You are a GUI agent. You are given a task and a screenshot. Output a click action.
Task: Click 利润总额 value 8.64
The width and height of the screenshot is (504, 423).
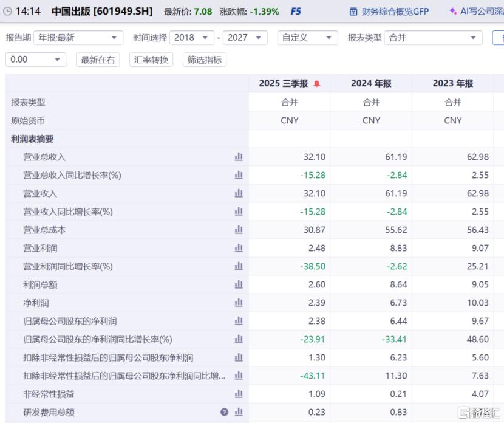click(x=398, y=284)
